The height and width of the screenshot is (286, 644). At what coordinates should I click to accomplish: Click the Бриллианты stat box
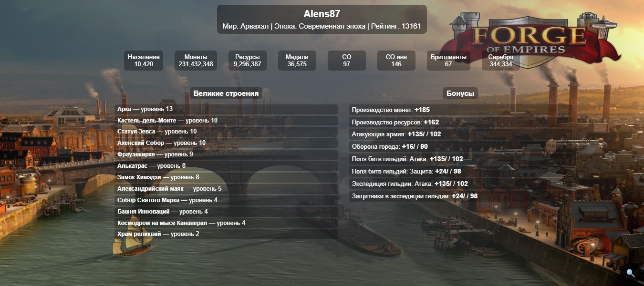pyautogui.click(x=448, y=61)
